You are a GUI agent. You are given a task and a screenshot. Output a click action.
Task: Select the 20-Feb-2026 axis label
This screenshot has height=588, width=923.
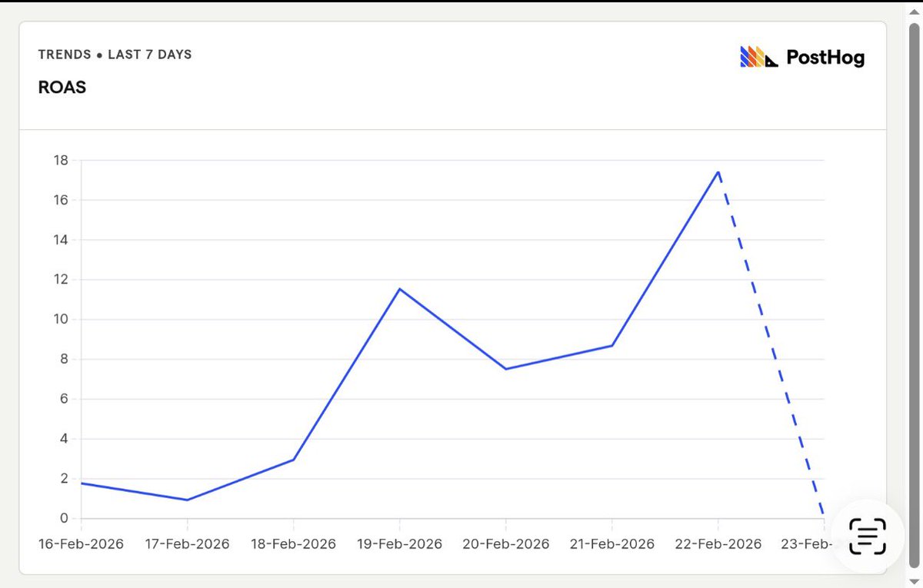[x=506, y=544]
